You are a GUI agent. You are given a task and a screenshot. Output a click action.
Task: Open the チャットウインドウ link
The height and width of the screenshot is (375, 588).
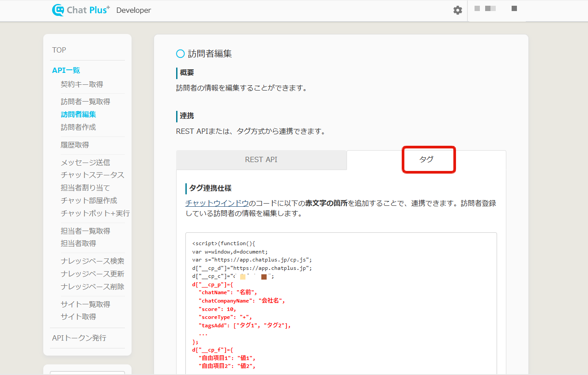click(217, 204)
